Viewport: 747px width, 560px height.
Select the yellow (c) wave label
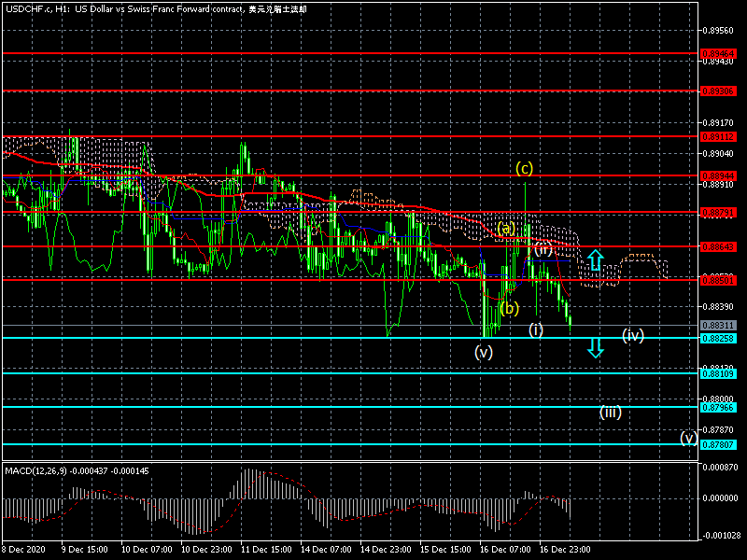point(525,168)
